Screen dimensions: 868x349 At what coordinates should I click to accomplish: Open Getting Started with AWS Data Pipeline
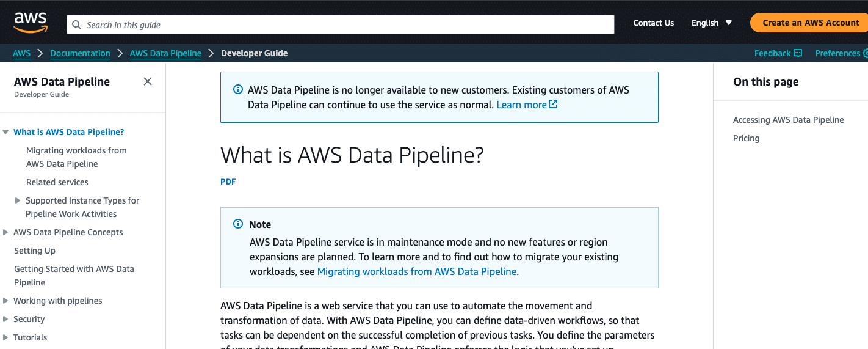pyautogui.click(x=74, y=276)
